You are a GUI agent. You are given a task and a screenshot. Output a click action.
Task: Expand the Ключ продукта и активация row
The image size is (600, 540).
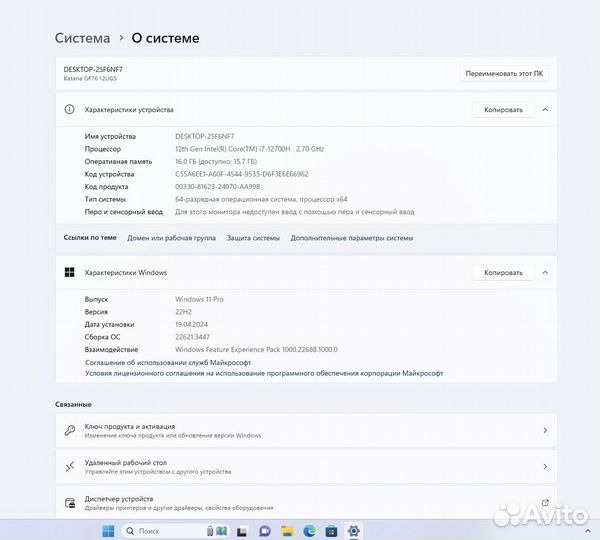click(544, 431)
